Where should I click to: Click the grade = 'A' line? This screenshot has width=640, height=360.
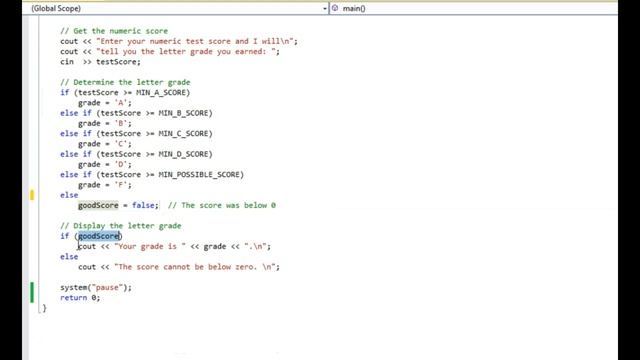(x=105, y=103)
